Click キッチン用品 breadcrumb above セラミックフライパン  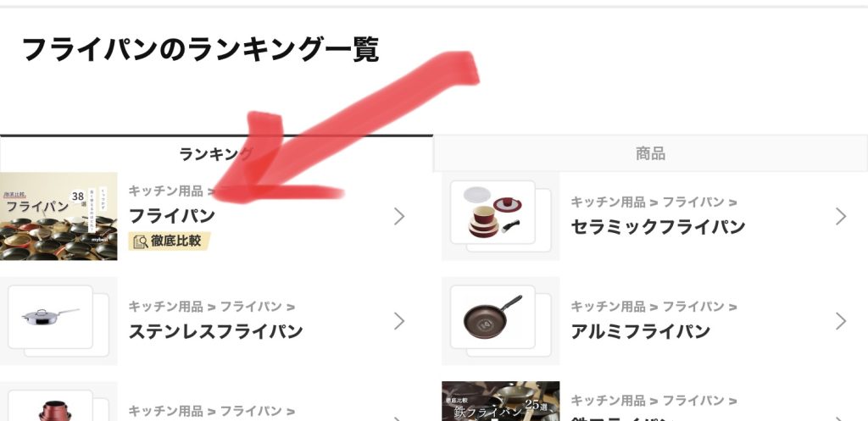point(608,202)
